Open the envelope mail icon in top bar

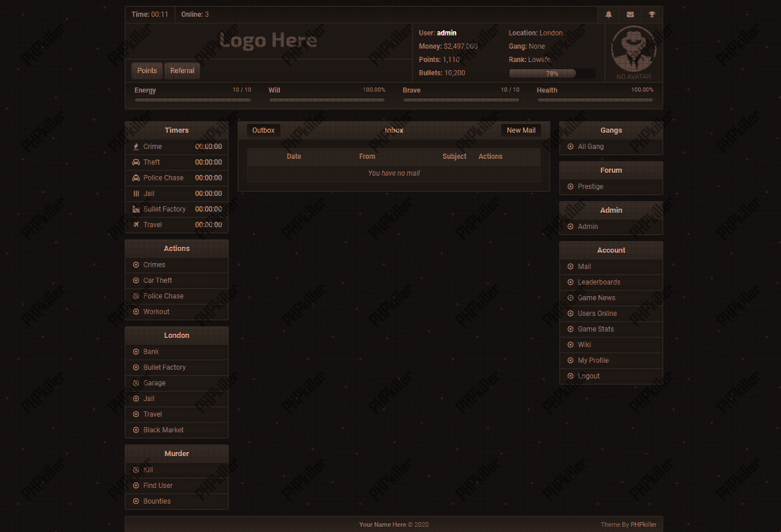point(630,14)
